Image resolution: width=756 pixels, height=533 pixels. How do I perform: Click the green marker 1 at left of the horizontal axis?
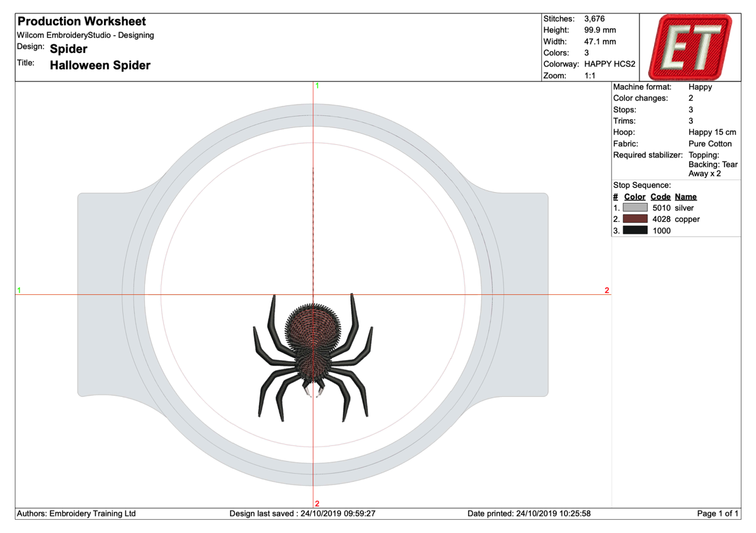point(19,290)
